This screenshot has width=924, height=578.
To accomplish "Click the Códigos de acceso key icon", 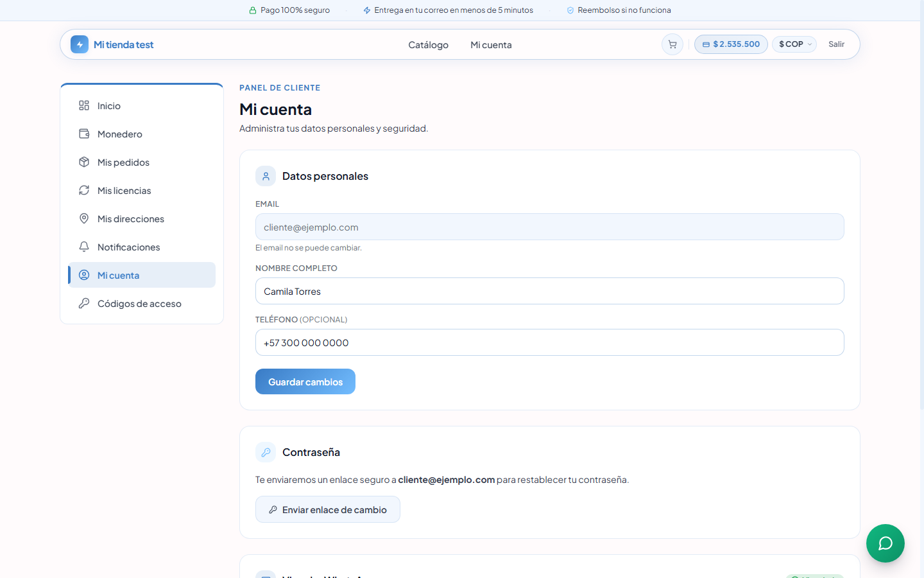I will pyautogui.click(x=84, y=303).
